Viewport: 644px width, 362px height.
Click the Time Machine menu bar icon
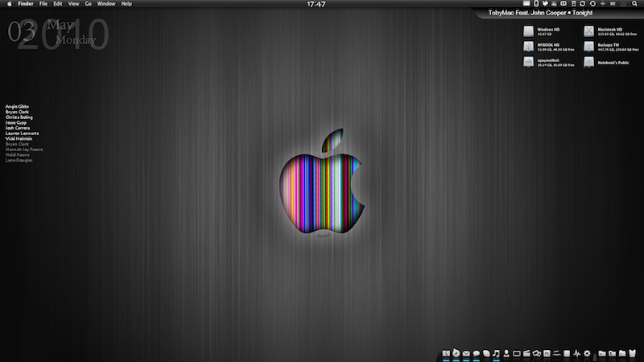(592, 4)
